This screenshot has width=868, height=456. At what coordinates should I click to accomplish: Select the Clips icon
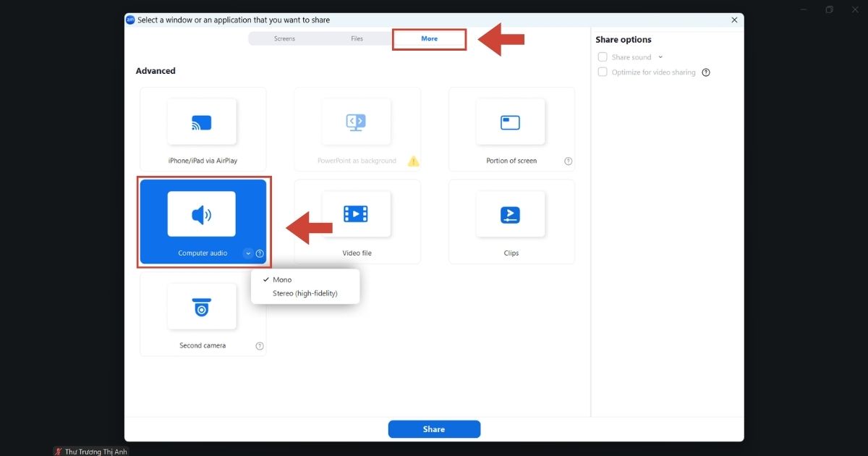[x=511, y=214]
